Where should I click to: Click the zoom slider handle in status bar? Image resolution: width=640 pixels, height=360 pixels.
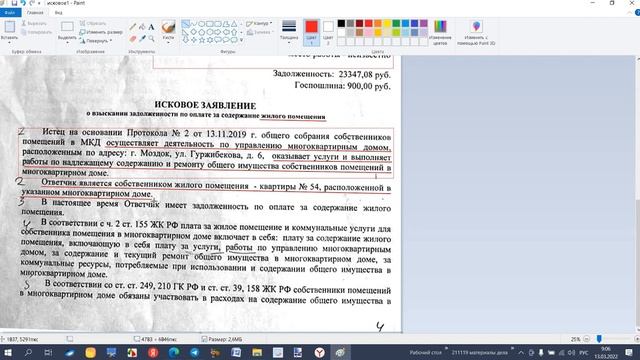(599, 339)
